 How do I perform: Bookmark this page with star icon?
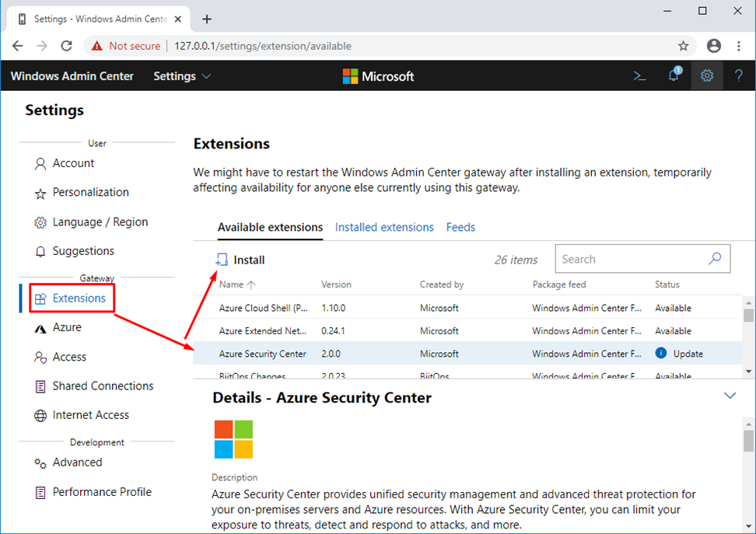click(683, 46)
